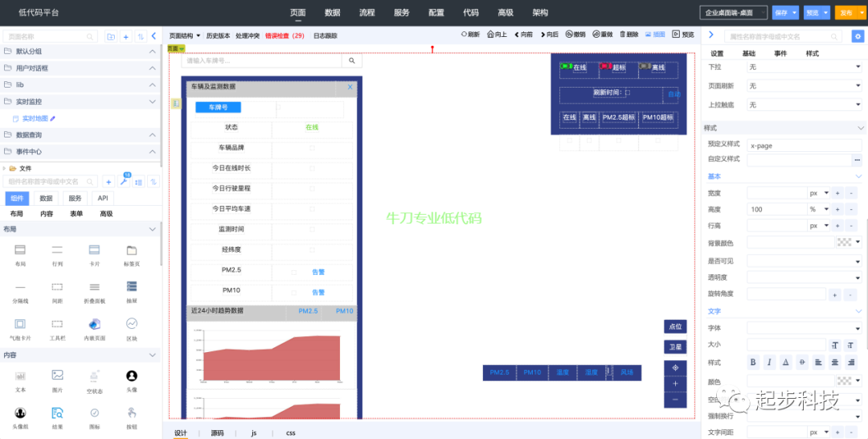Toggle bold text style B

point(753,362)
